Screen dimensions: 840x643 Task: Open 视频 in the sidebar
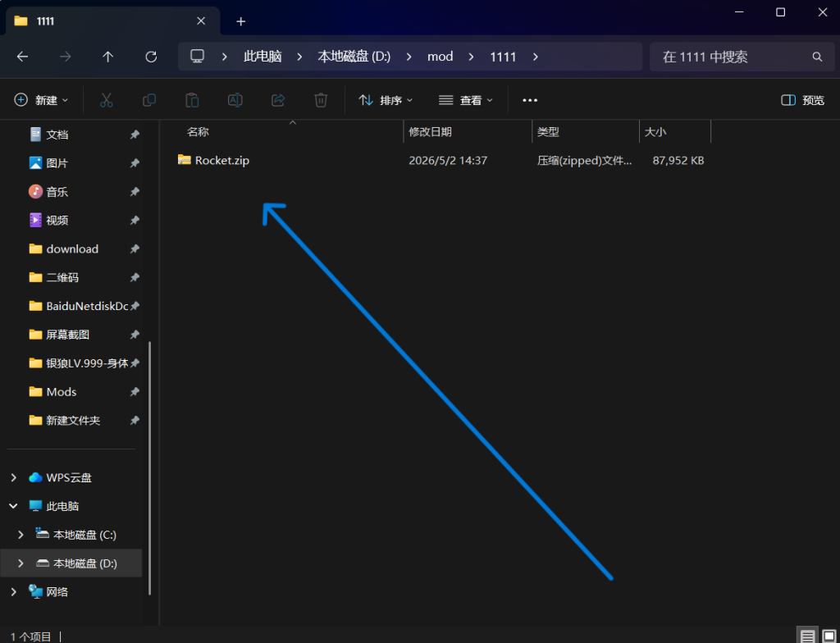click(x=57, y=221)
